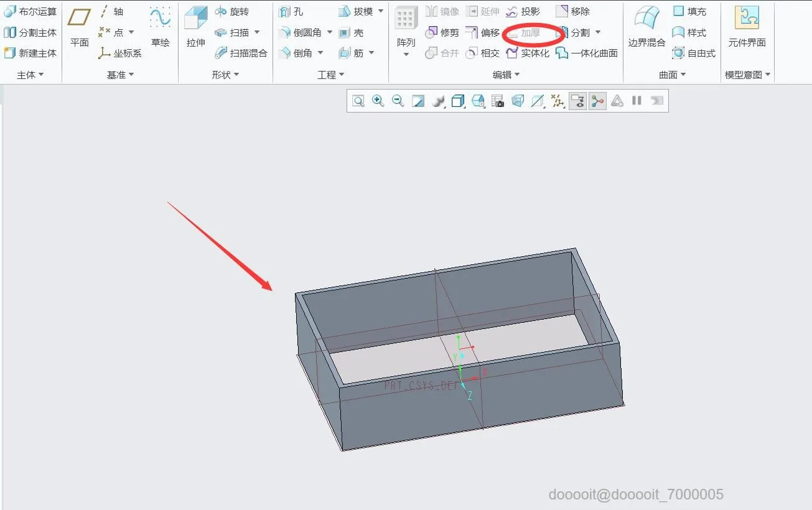Select the 修剪 trim tool

pyautogui.click(x=442, y=32)
